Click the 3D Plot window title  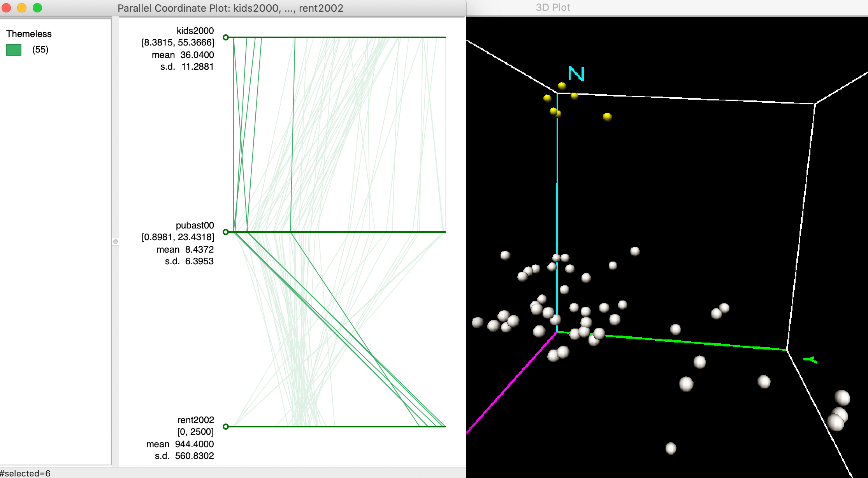553,8
